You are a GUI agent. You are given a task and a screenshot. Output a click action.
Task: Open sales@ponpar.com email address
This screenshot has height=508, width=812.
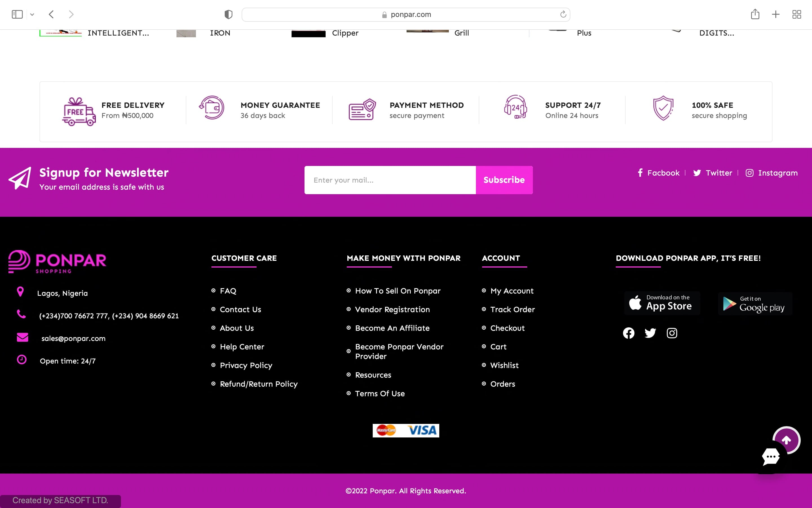click(74, 339)
